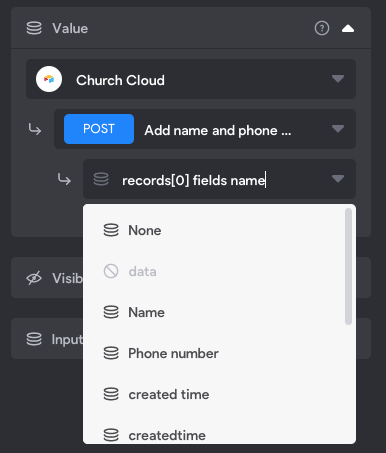This screenshot has height=453, width=386.
Task: Click the blue POST method badge
Action: point(99,129)
